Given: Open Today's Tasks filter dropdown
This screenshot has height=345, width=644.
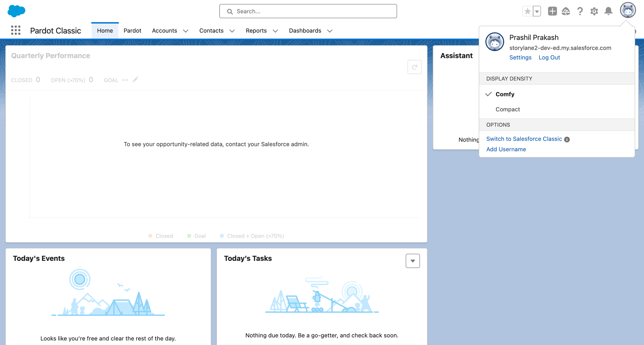Looking at the screenshot, I should pos(413,261).
